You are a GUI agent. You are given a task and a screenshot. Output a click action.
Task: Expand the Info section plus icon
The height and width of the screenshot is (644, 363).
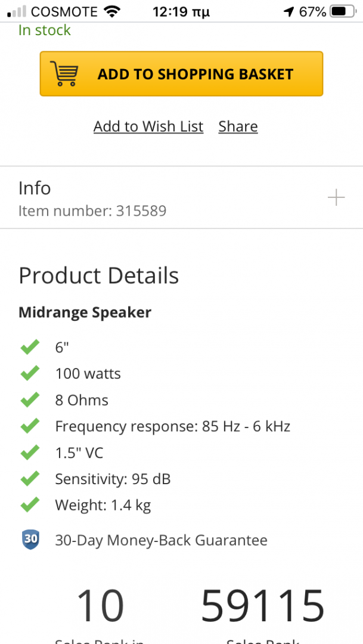(x=336, y=197)
